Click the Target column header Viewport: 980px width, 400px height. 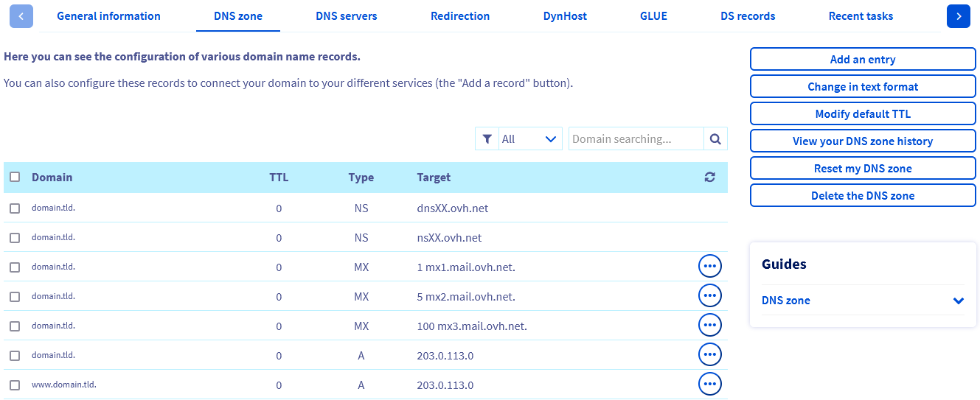(434, 178)
